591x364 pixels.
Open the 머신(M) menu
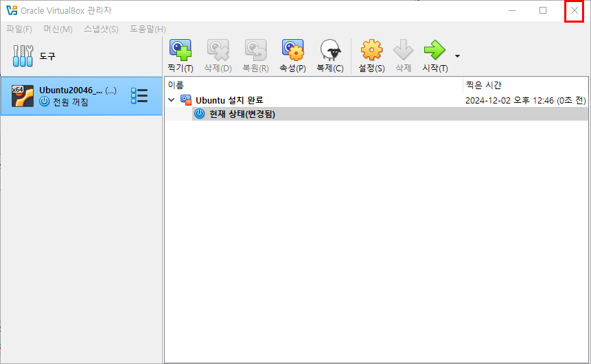58,29
